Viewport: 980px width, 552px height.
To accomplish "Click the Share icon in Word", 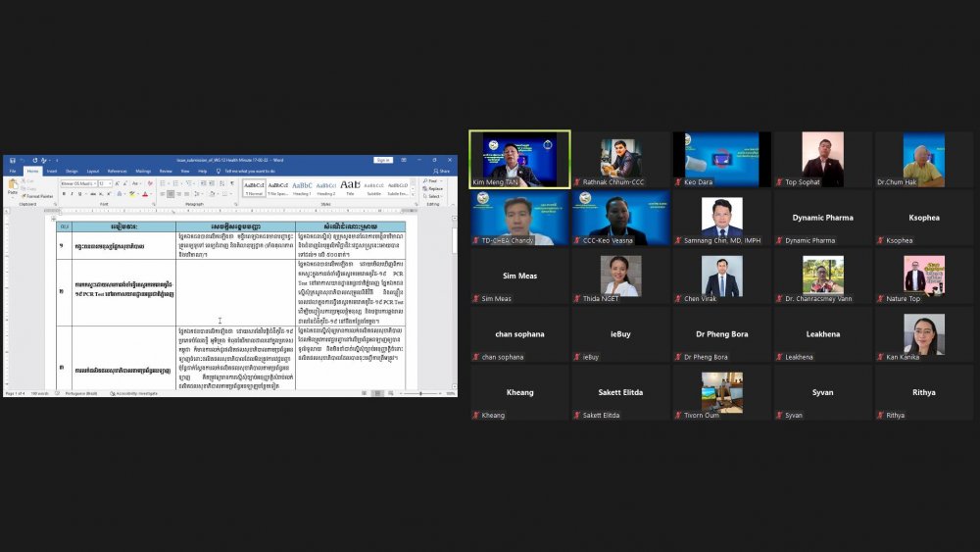I will tap(443, 171).
